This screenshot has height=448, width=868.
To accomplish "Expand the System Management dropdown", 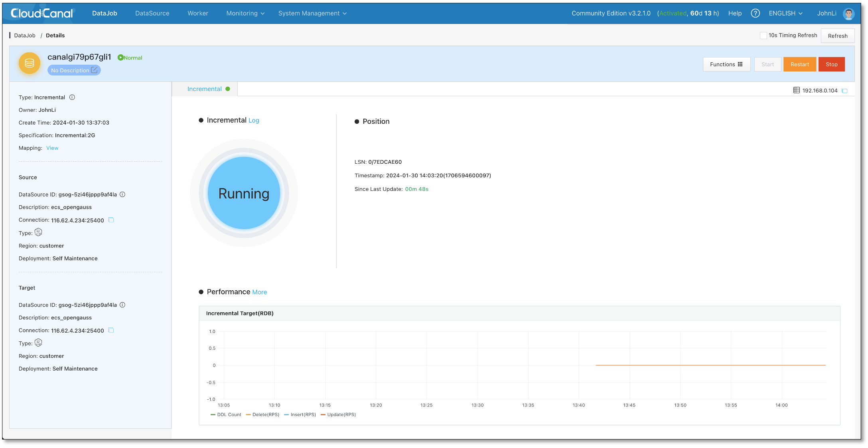I will pos(312,13).
